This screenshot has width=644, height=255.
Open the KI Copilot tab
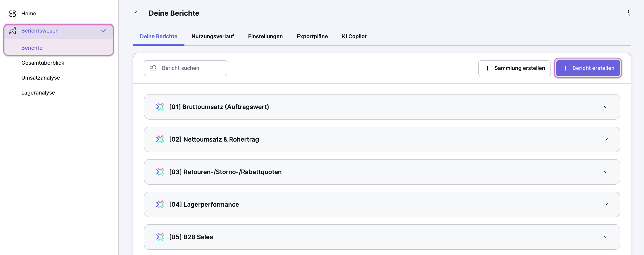(354, 36)
